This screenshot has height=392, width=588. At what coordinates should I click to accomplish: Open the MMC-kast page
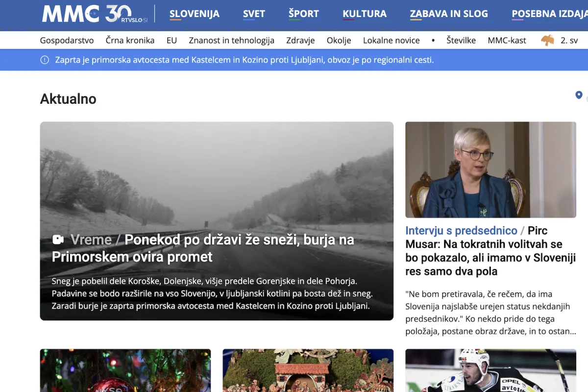point(507,40)
